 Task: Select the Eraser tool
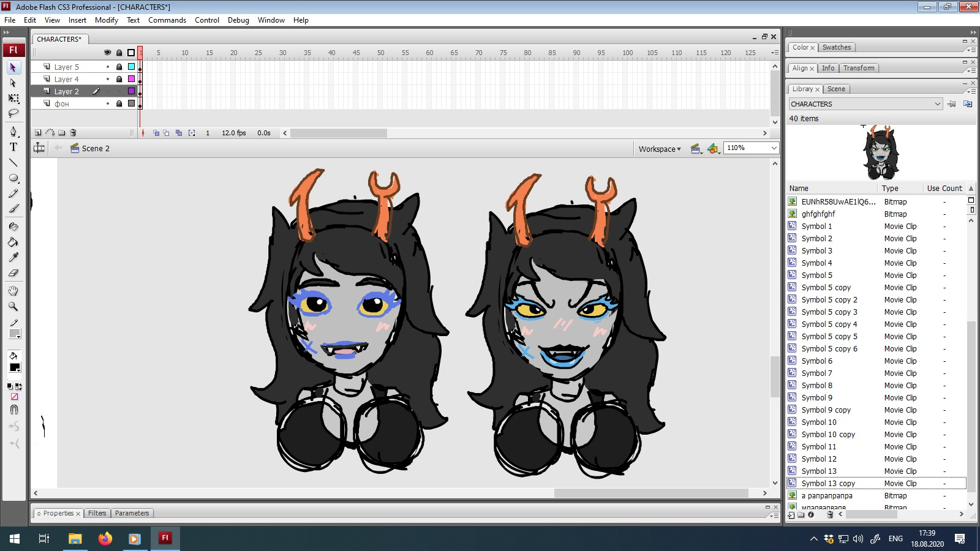coord(13,273)
